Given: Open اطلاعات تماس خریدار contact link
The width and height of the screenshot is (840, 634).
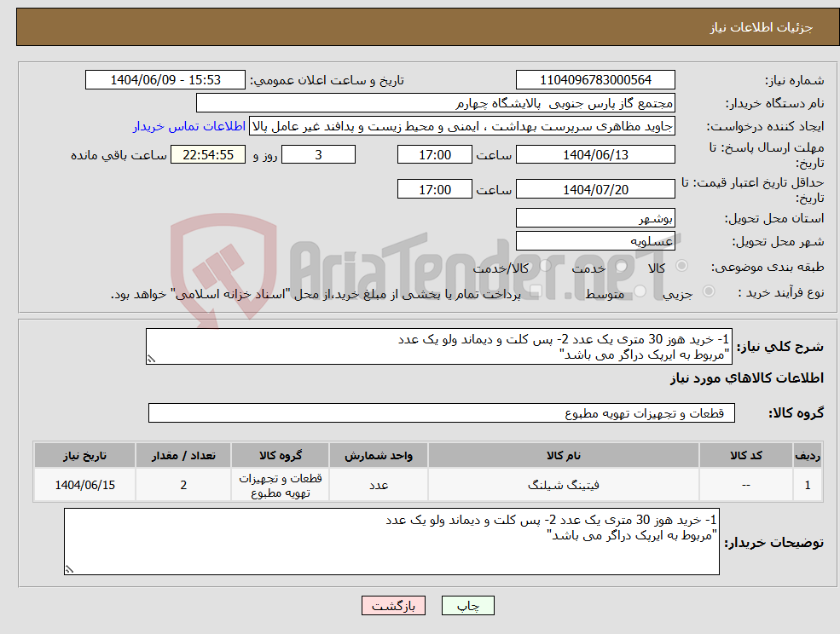Looking at the screenshot, I should [189, 126].
